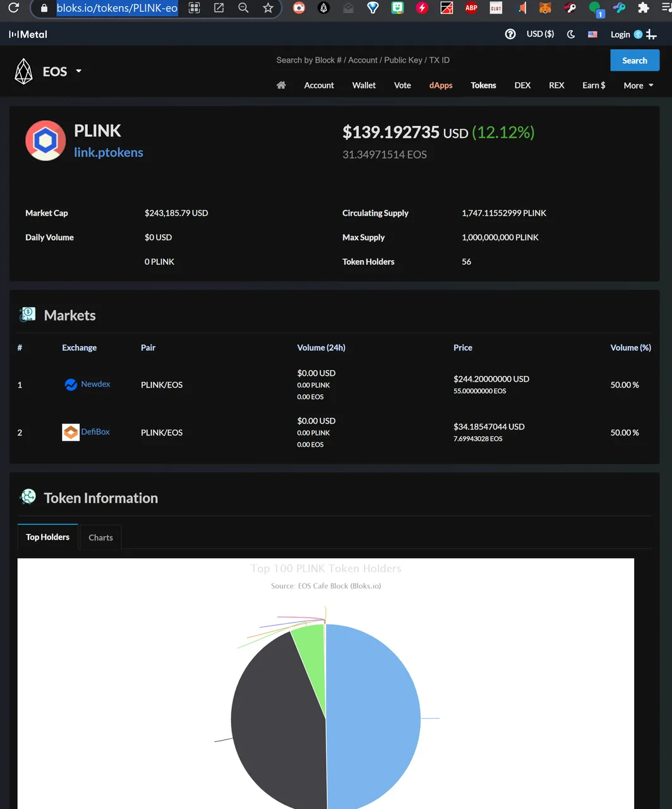Viewport: 672px width, 809px height.
Task: Click the Markets section icon
Action: (27, 314)
